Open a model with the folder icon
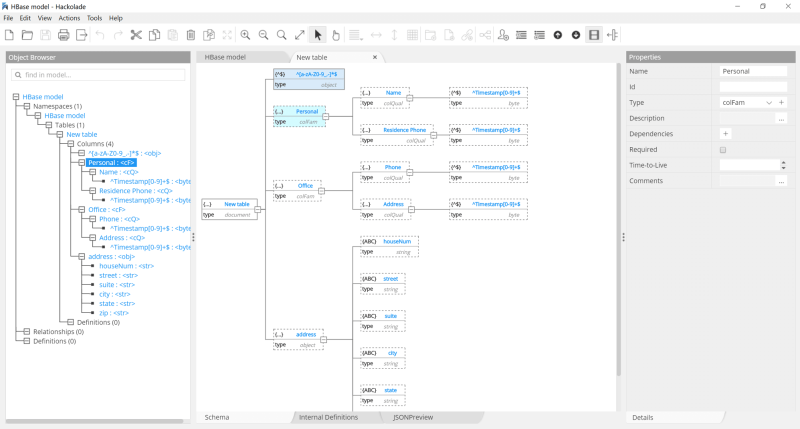800x429 pixels. pyautogui.click(x=27, y=35)
